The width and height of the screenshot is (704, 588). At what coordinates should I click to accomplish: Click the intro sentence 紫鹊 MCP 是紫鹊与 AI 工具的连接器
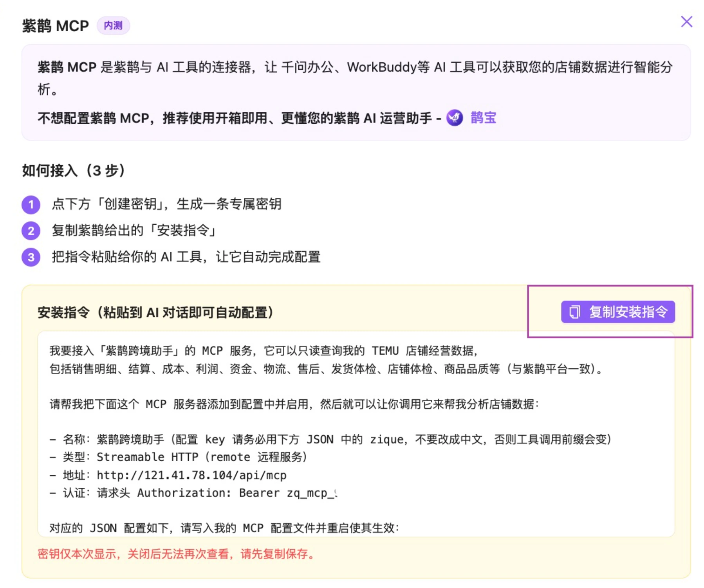tap(355, 78)
